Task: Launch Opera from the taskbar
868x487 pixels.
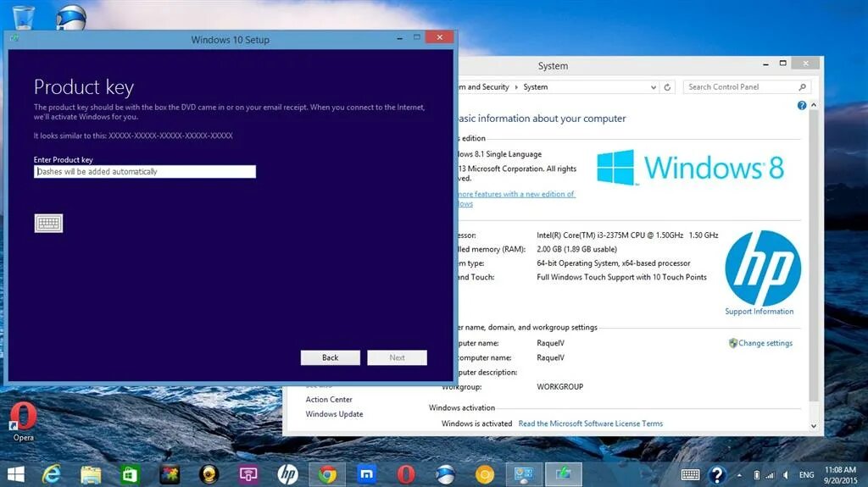Action: (406, 475)
